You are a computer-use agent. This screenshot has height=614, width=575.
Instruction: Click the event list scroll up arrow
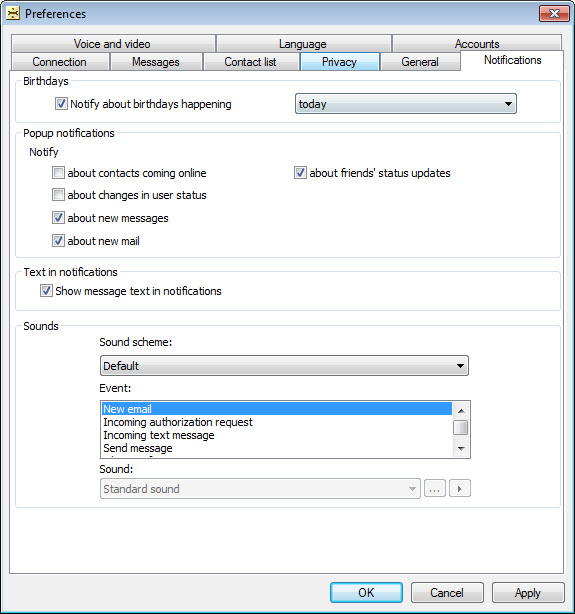[x=461, y=411]
